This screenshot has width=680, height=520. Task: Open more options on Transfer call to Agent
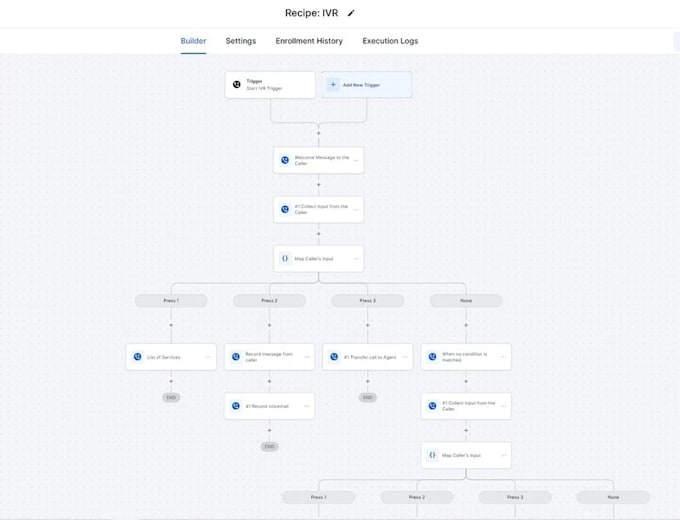pyautogui.click(x=405, y=357)
